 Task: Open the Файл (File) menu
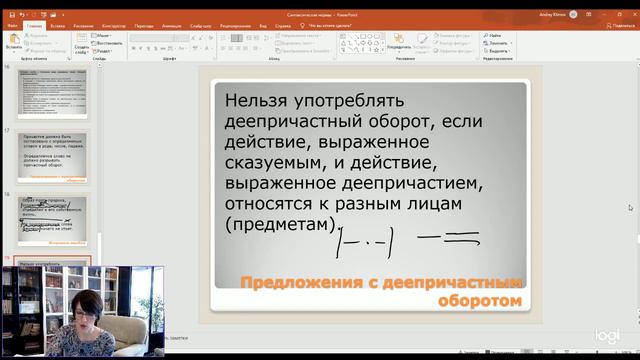coord(12,26)
